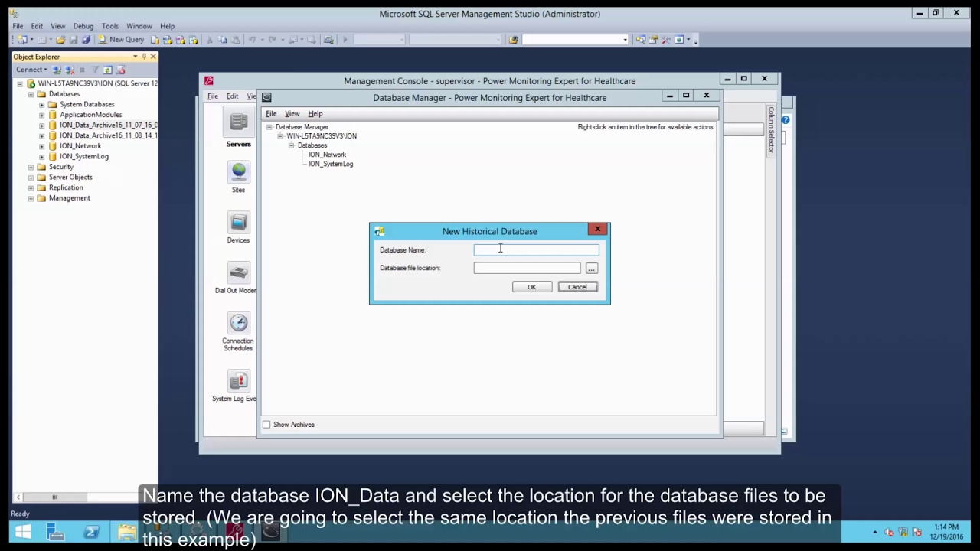
Task: Select ION_Data_Archive16_11_07 database in Object Explorer
Action: (108, 125)
